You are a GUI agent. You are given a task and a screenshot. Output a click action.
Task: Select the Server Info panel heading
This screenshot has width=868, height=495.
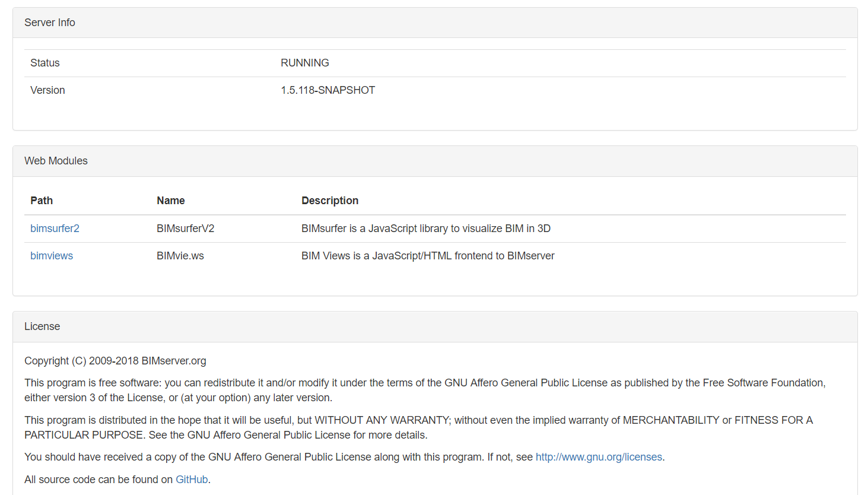click(x=50, y=23)
